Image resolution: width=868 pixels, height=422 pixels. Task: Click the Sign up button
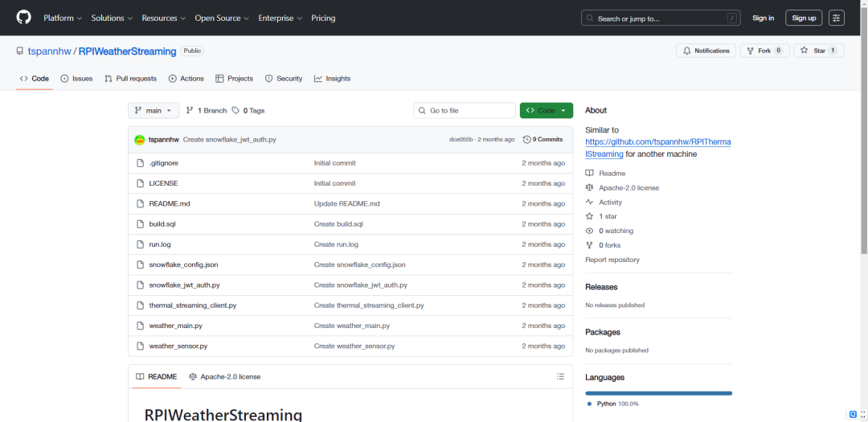pos(804,18)
